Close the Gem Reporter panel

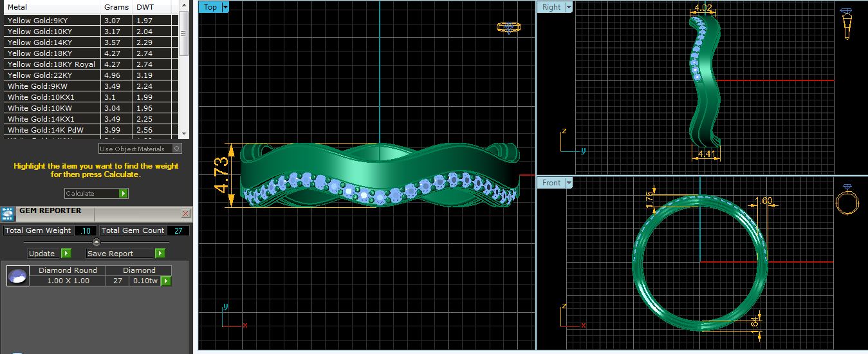(x=185, y=213)
